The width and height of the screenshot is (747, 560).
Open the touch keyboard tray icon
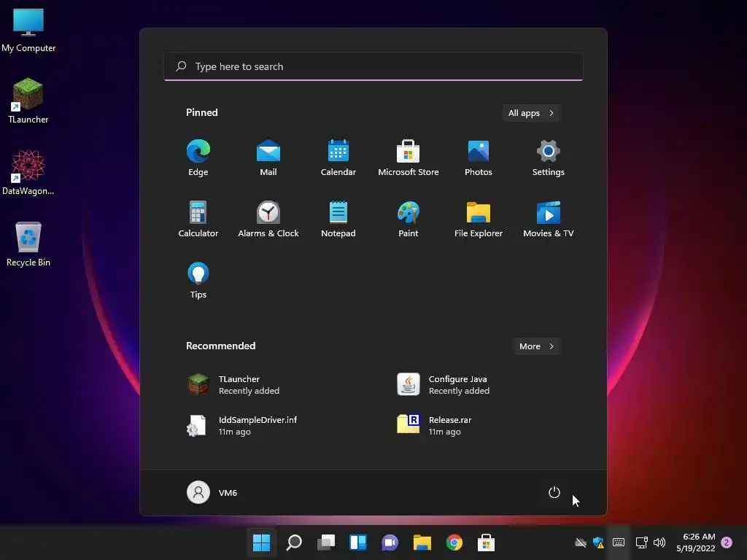coord(619,542)
